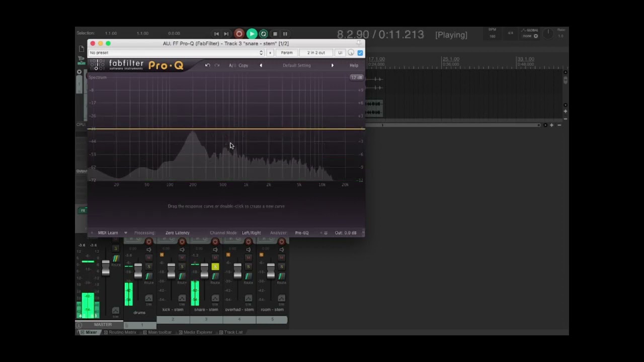Mute the room - stem track
This screenshot has height=362, width=644.
coord(281,258)
